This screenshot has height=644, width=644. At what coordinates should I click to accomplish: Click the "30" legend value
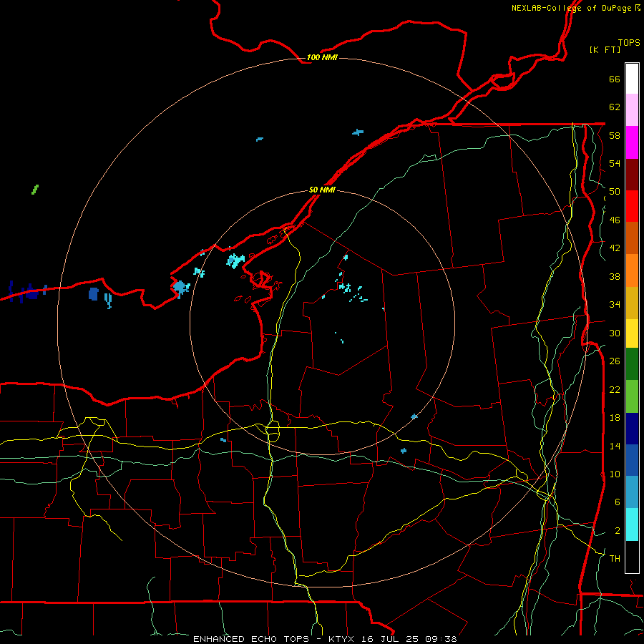point(615,333)
